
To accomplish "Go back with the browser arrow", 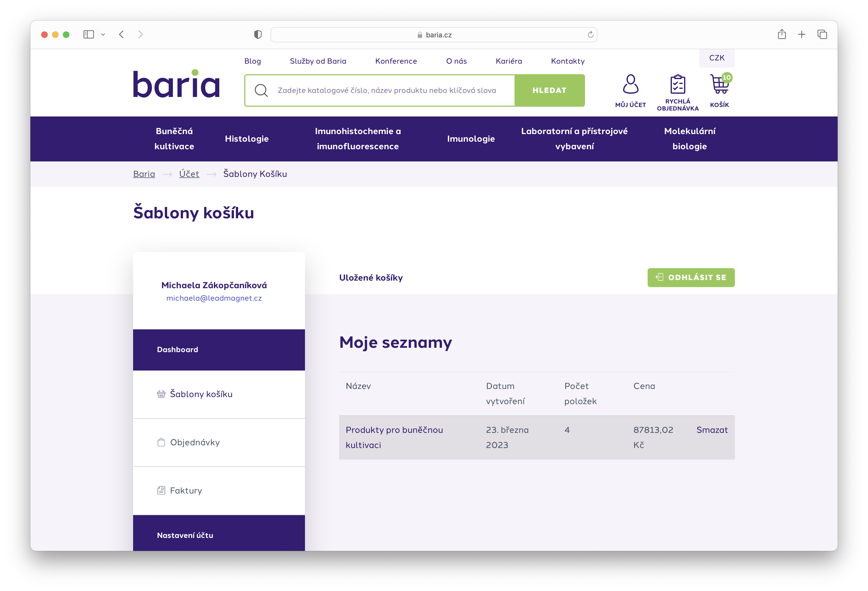I will [121, 35].
